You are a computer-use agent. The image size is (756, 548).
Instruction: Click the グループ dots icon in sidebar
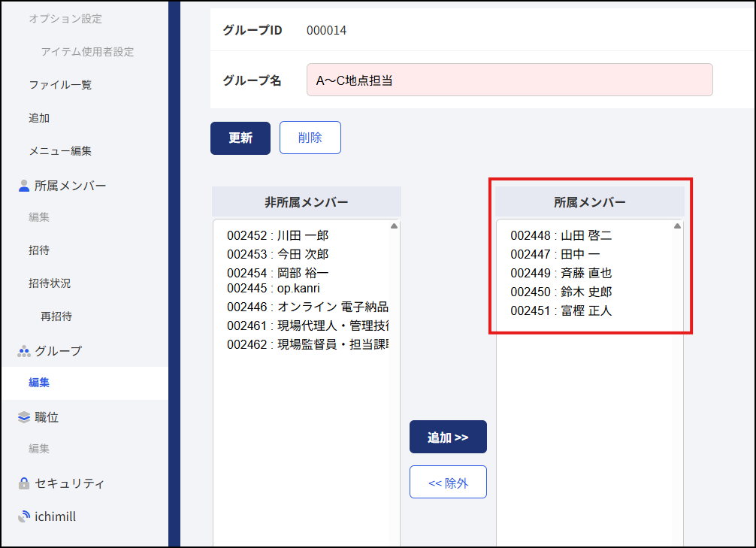(23, 351)
